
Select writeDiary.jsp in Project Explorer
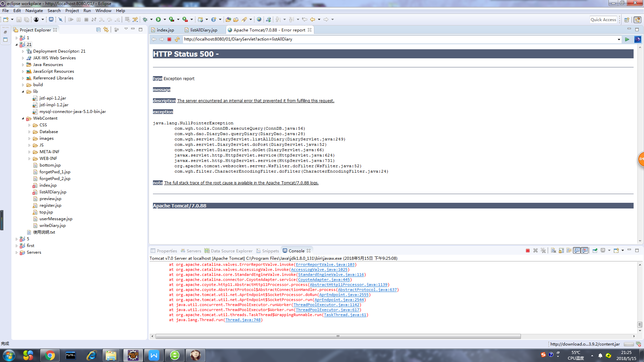point(52,226)
